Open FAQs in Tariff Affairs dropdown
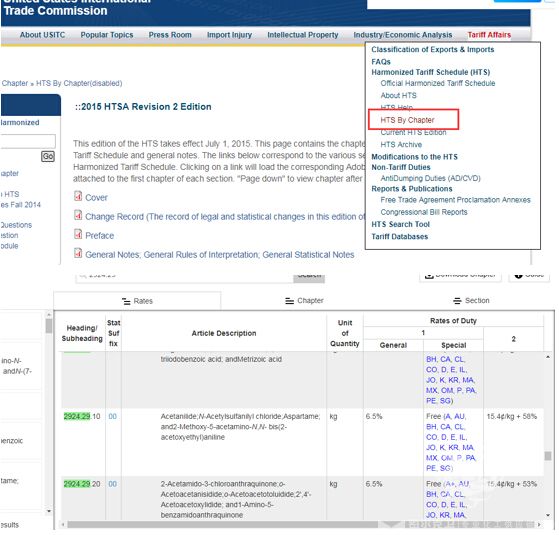 pos(381,62)
